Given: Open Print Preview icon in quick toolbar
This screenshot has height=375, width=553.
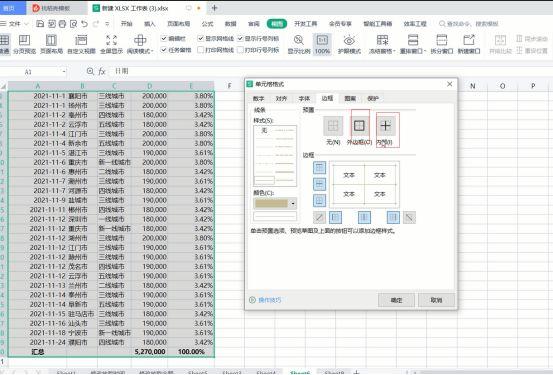Looking at the screenshot, I should (73, 24).
